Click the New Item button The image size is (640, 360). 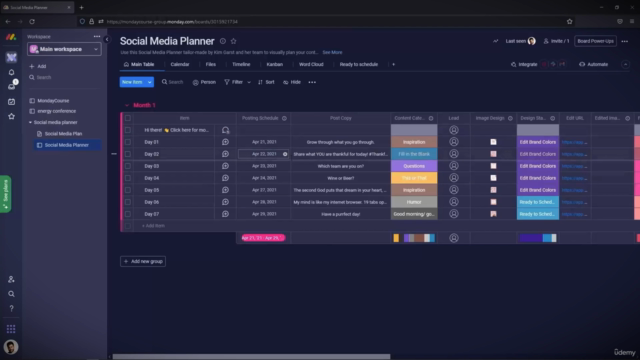coord(132,82)
